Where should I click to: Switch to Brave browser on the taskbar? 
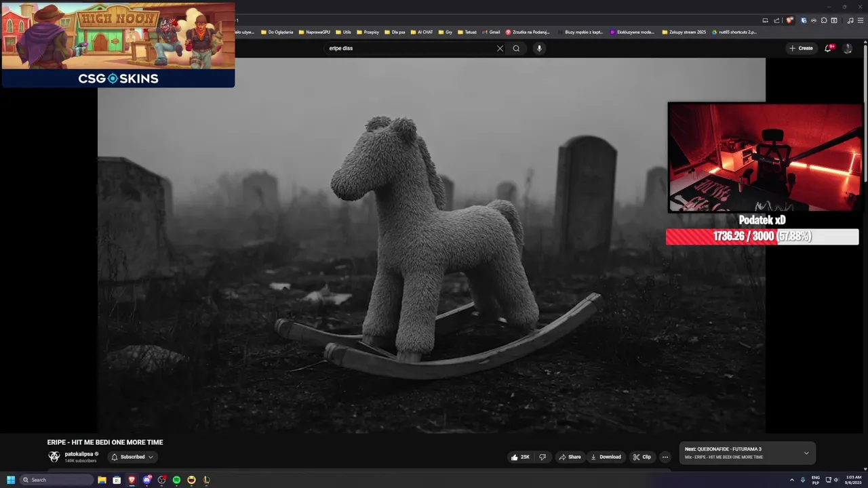point(132,480)
